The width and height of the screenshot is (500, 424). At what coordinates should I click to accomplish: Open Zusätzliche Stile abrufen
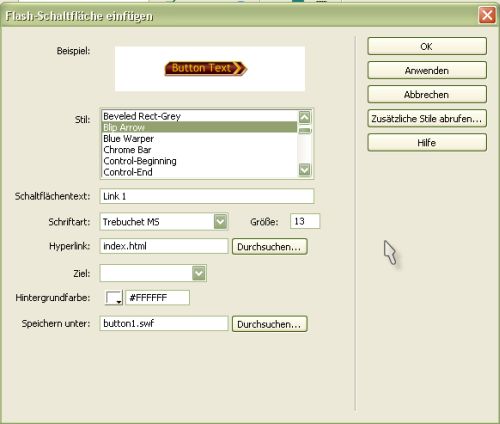[x=427, y=118]
